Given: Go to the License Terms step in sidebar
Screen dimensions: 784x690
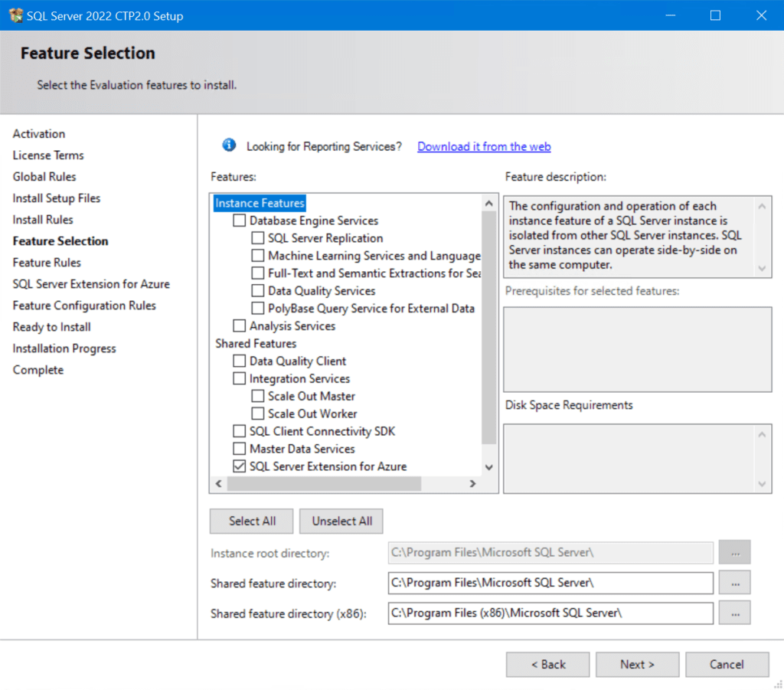Looking at the screenshot, I should click(47, 155).
